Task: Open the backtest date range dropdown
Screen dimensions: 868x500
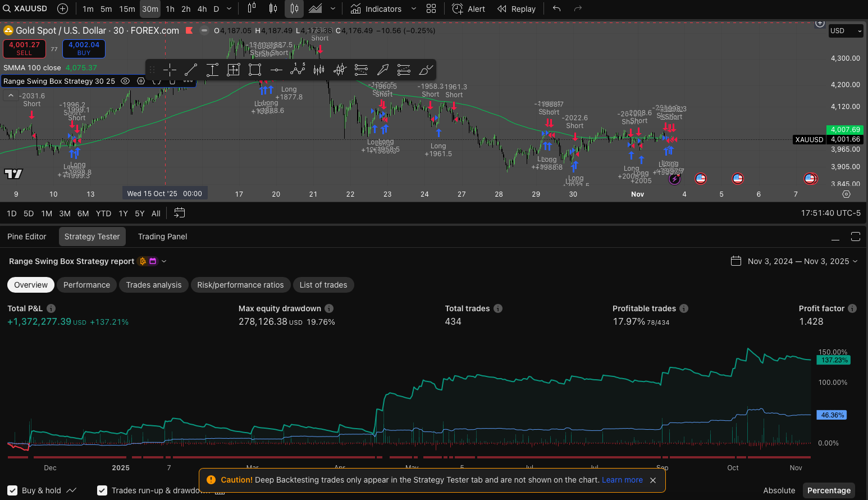Action: tap(794, 261)
